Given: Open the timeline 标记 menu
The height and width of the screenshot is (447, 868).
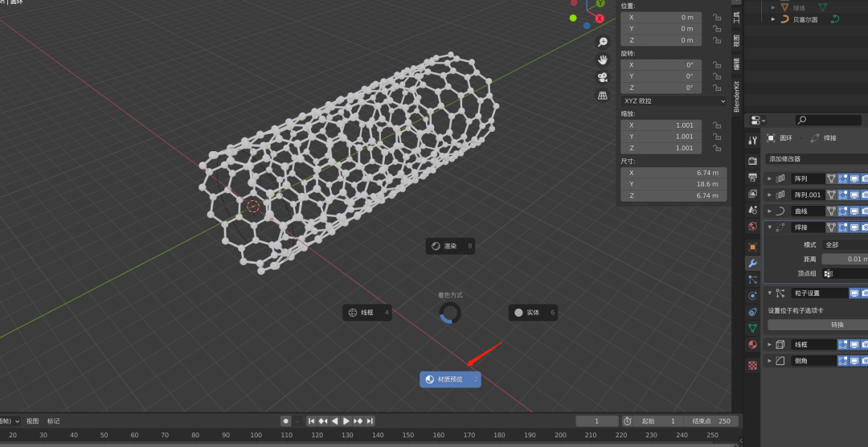Looking at the screenshot, I should point(53,421).
